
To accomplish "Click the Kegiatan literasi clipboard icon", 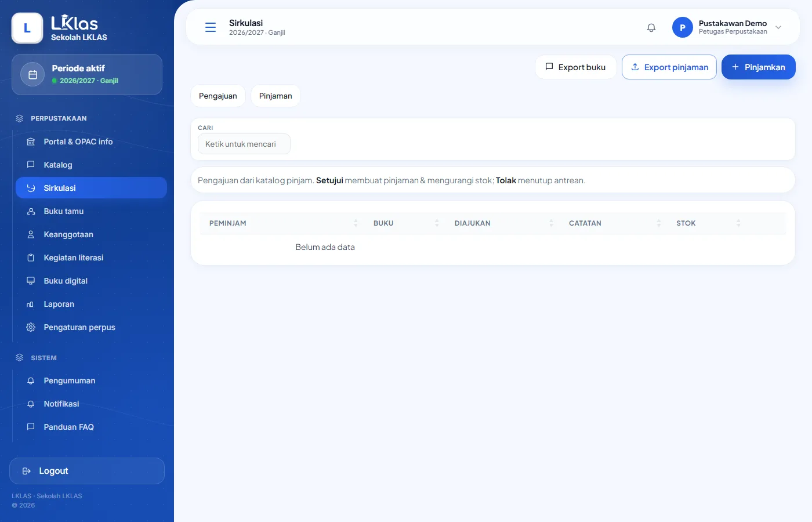I will click(x=31, y=258).
